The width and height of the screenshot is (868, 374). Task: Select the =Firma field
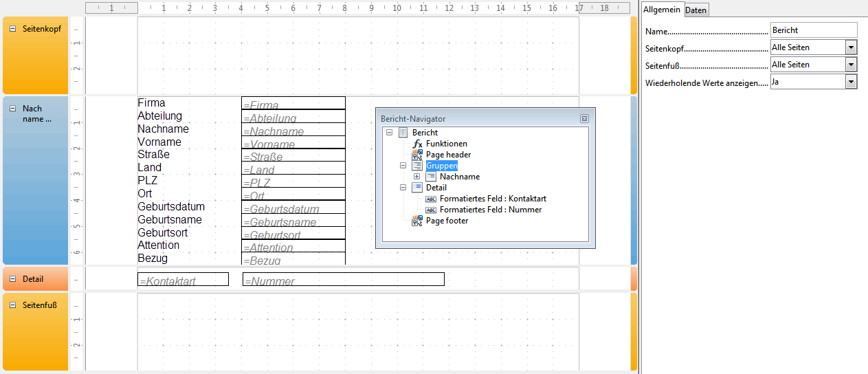293,103
